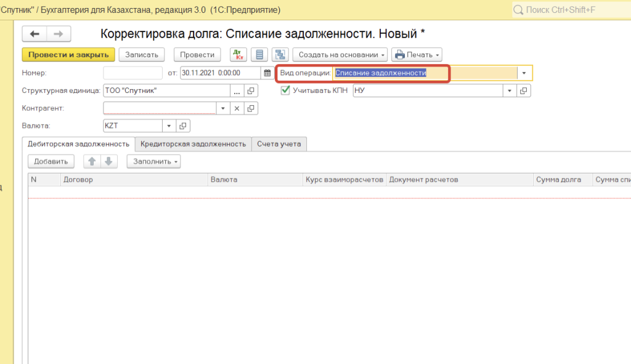Move row up in the table
This screenshot has width=631, height=364.
92,161
